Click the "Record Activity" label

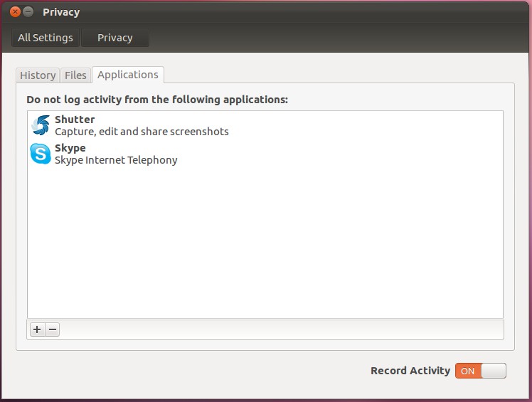tap(410, 371)
